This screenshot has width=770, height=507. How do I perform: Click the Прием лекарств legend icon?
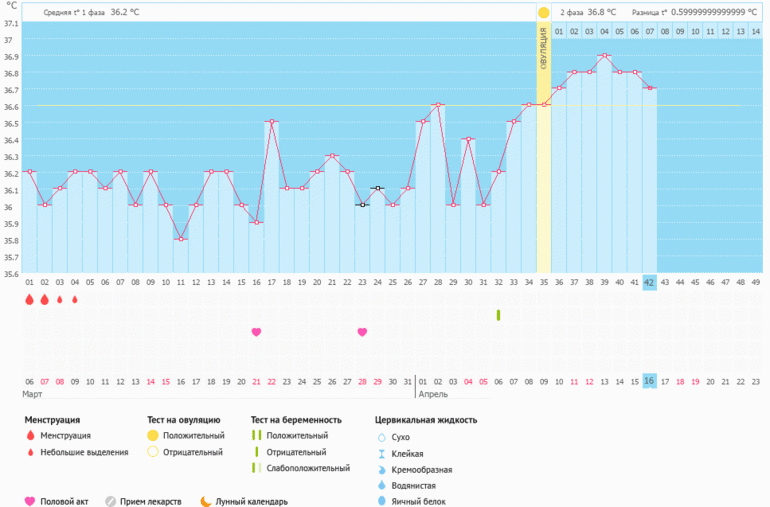tap(111, 501)
